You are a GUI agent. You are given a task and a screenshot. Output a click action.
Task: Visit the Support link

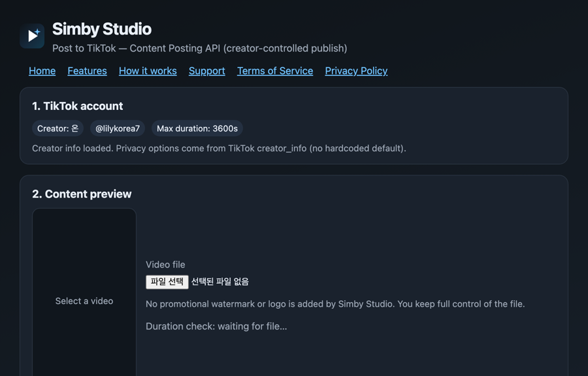[x=206, y=71]
